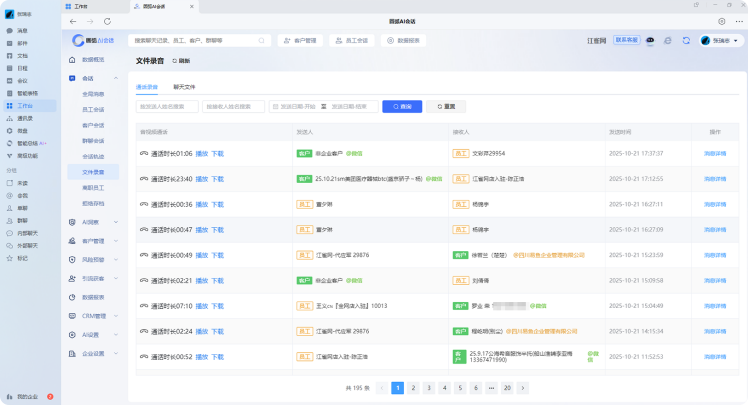
Task: Open 通讯录 contacts in the sidebar
Action: pos(24,118)
